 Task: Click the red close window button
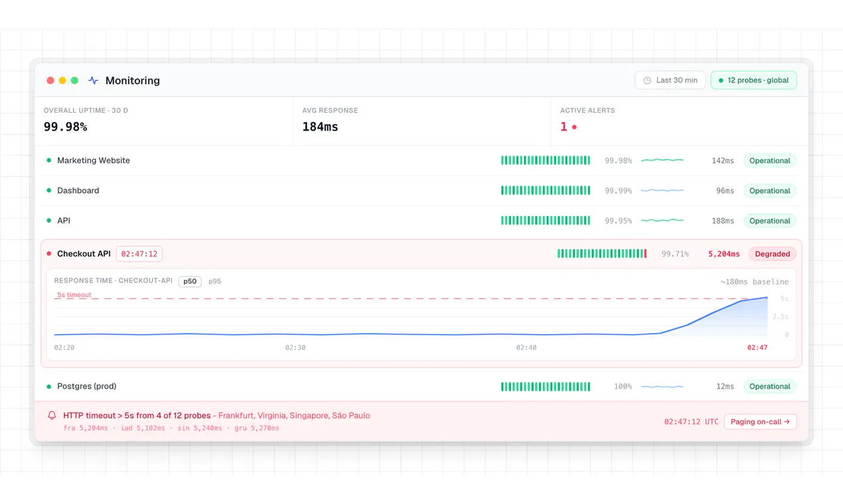pyautogui.click(x=50, y=80)
